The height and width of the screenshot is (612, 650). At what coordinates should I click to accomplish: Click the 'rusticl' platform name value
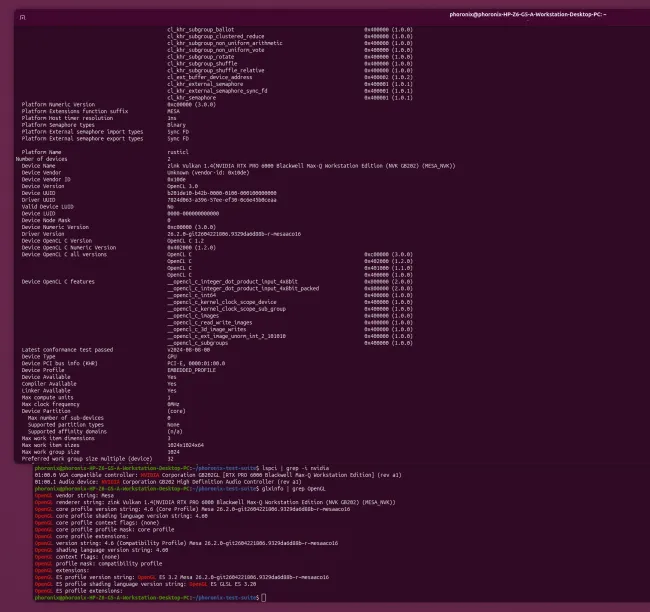pyautogui.click(x=178, y=152)
